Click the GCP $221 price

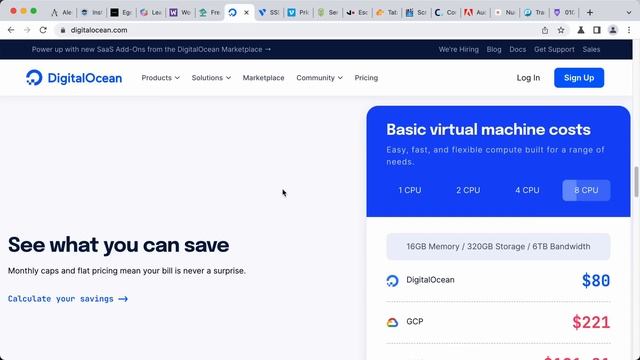coord(591,322)
